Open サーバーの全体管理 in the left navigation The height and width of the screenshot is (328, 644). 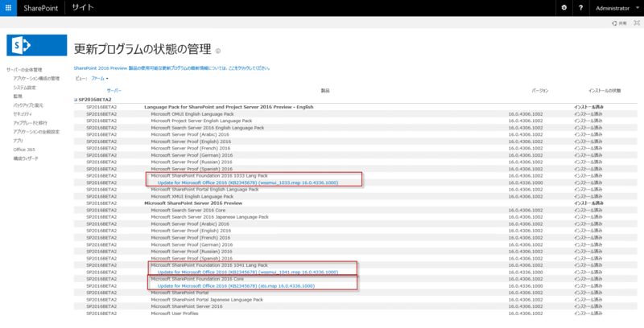point(24,70)
